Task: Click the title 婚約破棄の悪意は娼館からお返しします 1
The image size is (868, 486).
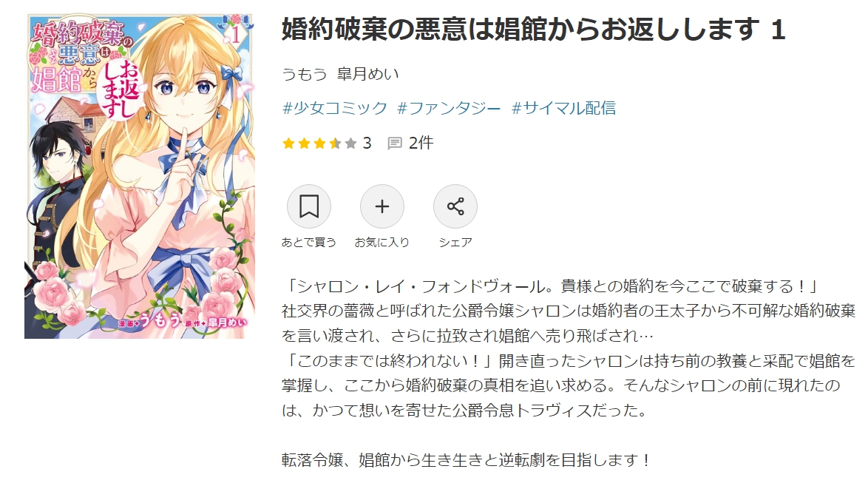Action: [534, 29]
